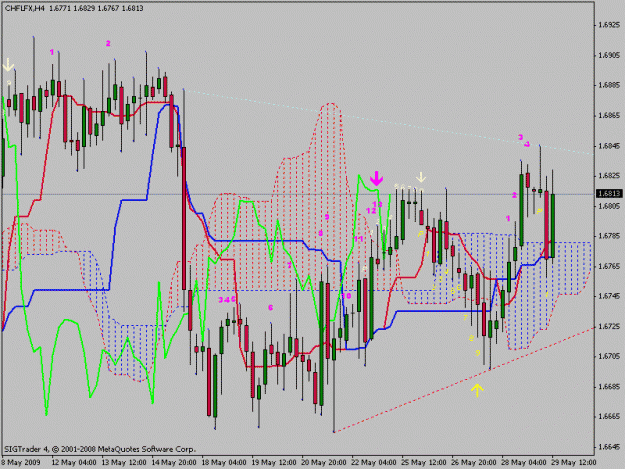Click the 25 May 12:00 time label

click(x=424, y=462)
